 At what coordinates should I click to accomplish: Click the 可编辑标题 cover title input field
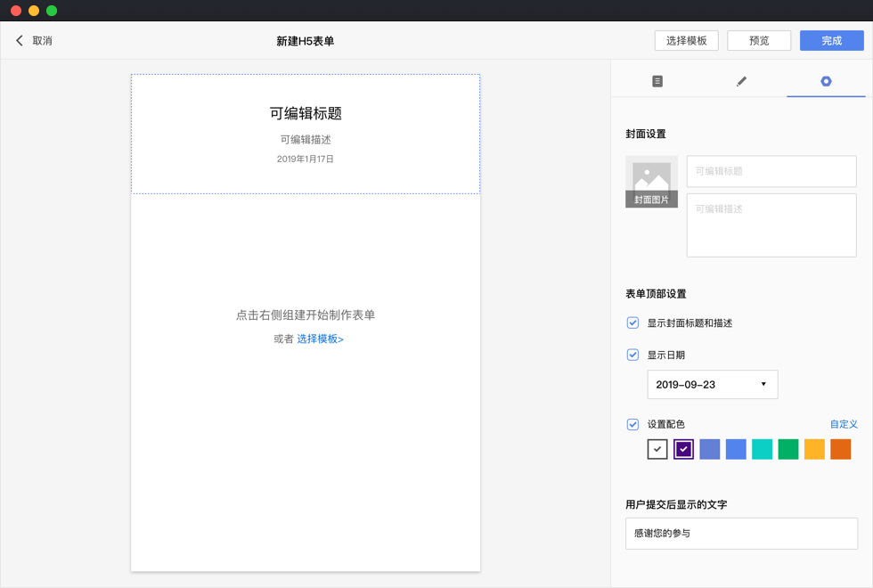[x=771, y=171]
